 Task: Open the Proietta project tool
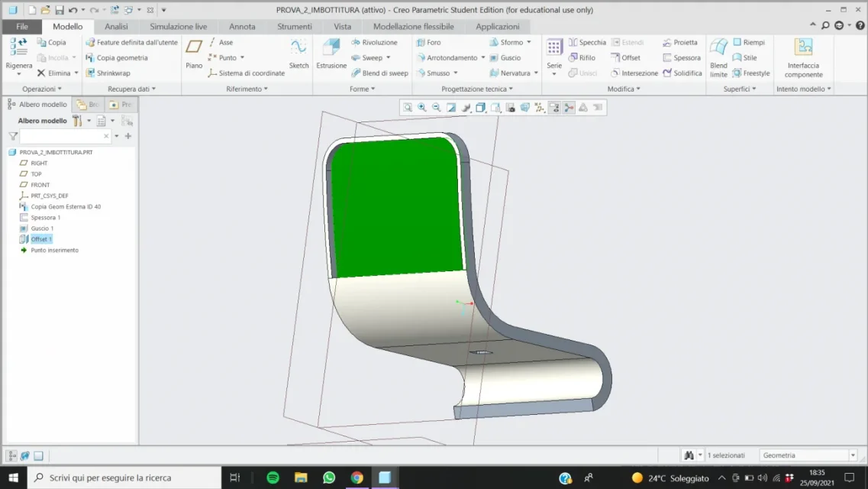coord(679,42)
